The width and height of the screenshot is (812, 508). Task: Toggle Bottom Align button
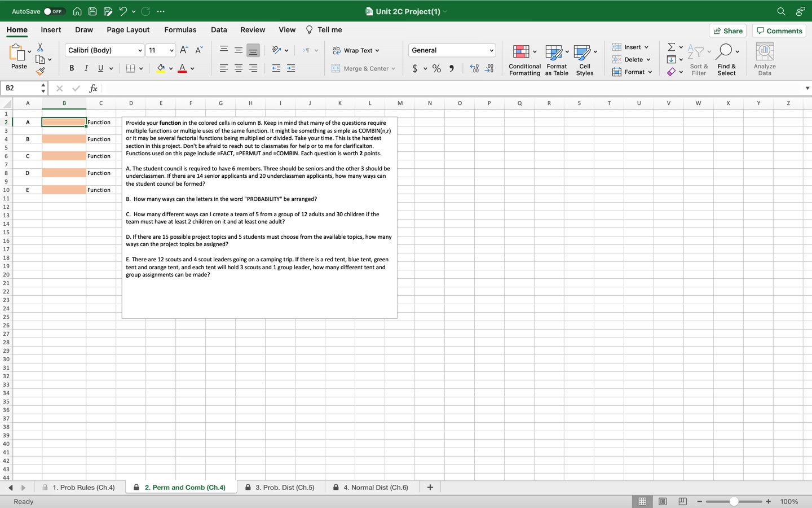point(253,50)
